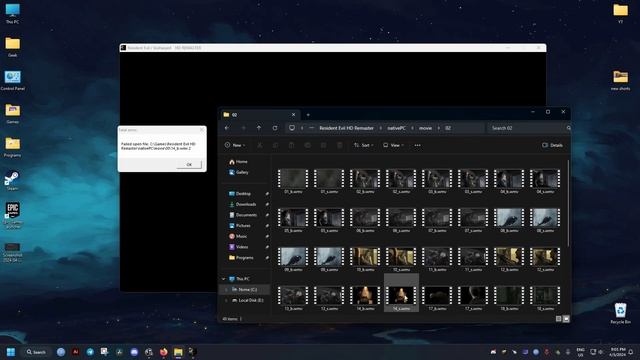Open Downloads in Explorer sidebar

(242, 204)
